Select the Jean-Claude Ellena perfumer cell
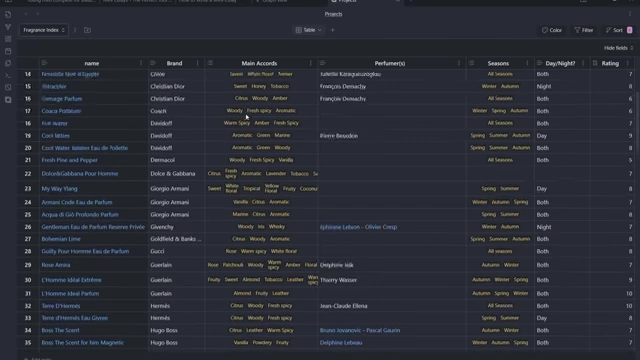This screenshot has width=640, height=360. (x=392, y=306)
